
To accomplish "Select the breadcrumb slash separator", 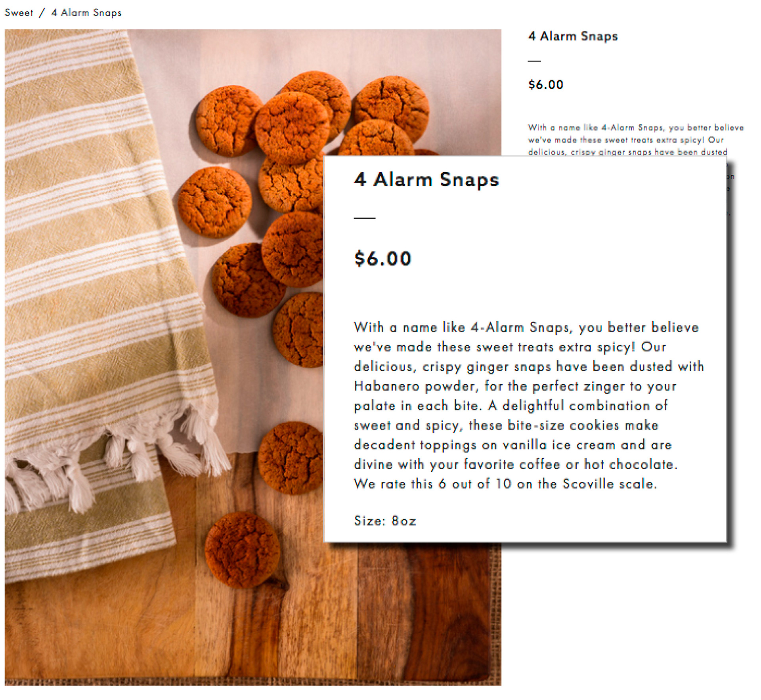I will (42, 13).
